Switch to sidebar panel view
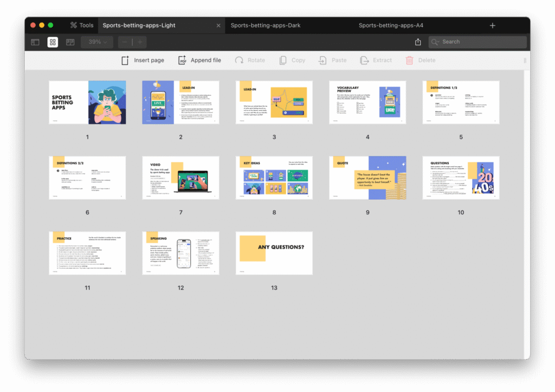 click(x=35, y=42)
